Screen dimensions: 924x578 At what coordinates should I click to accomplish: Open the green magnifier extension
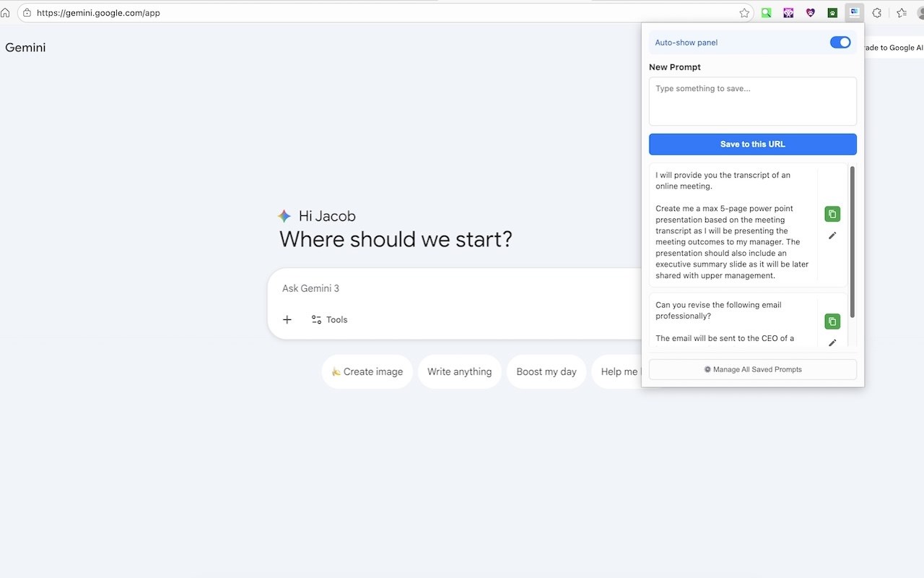[x=766, y=12]
